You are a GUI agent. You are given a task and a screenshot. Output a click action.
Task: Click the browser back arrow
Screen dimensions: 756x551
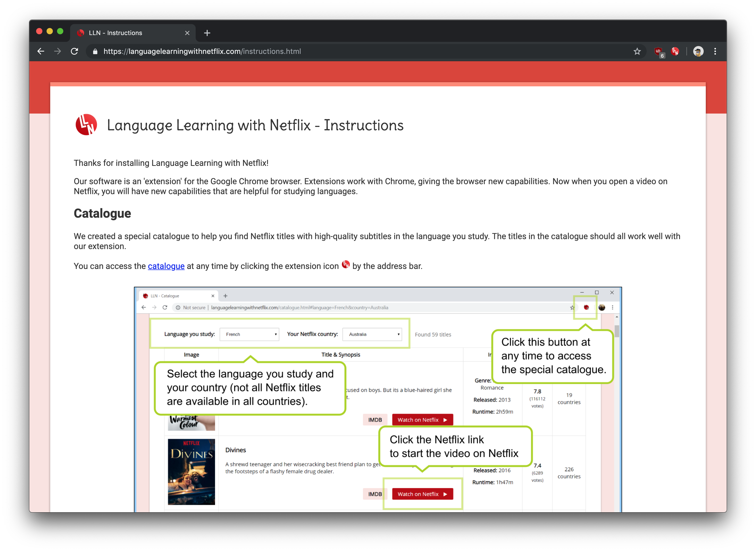pos(41,51)
